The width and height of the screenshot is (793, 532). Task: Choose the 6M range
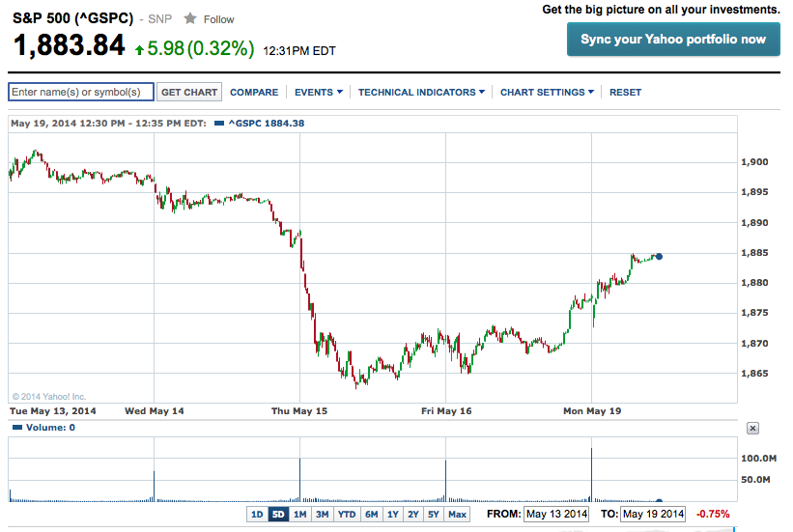click(371, 515)
